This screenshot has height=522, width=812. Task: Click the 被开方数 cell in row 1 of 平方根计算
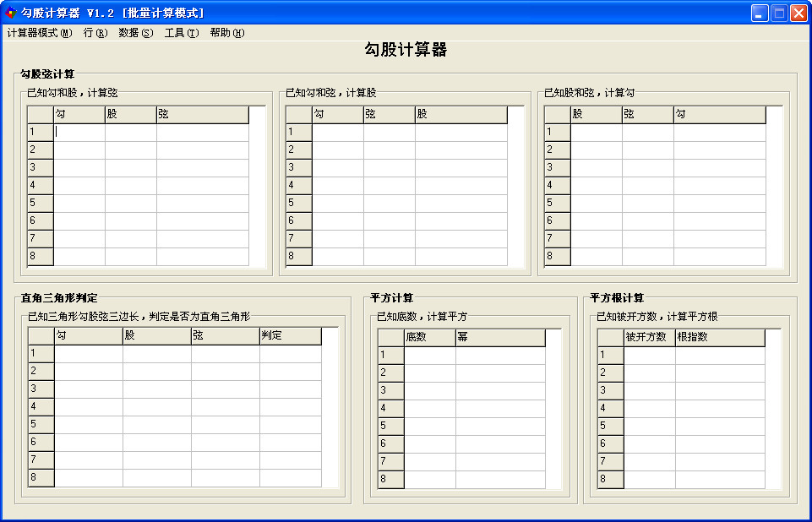point(648,354)
